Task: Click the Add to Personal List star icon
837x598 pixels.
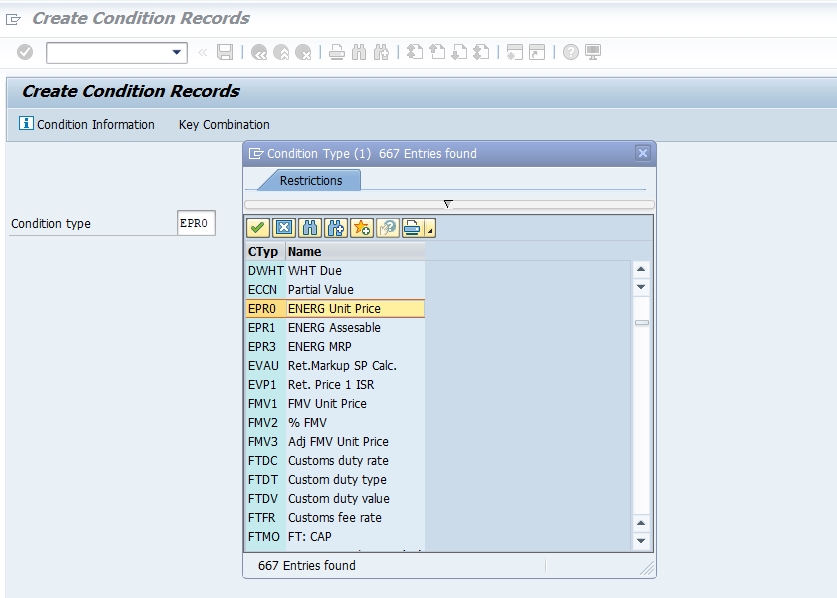Action: pos(362,228)
